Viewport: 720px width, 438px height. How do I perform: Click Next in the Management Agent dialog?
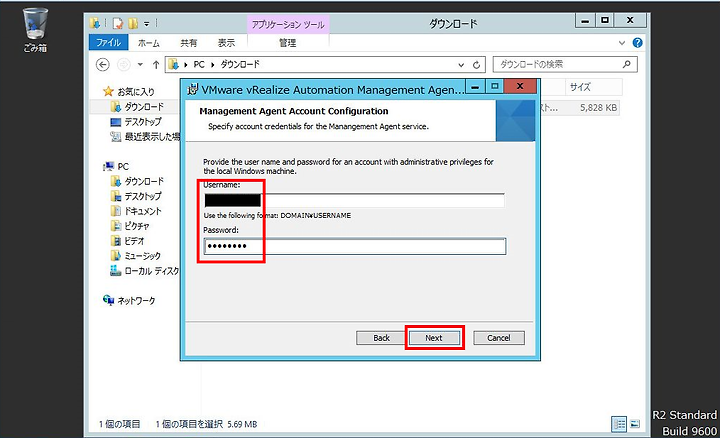coord(434,338)
